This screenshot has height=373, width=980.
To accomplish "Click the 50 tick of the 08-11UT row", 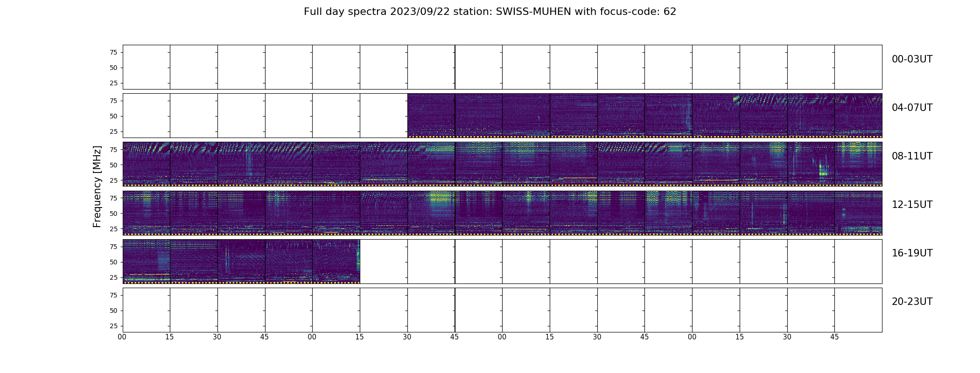I will pyautogui.click(x=113, y=165).
